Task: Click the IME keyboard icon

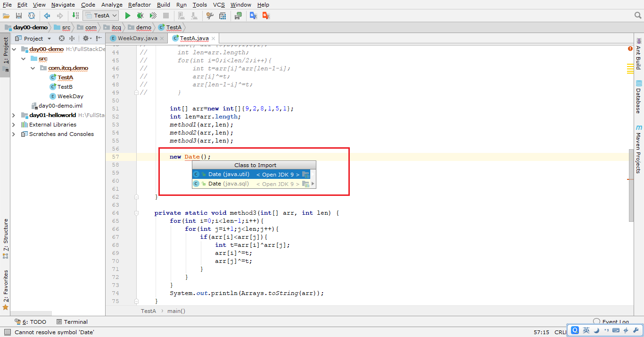Action: pyautogui.click(x=616, y=331)
